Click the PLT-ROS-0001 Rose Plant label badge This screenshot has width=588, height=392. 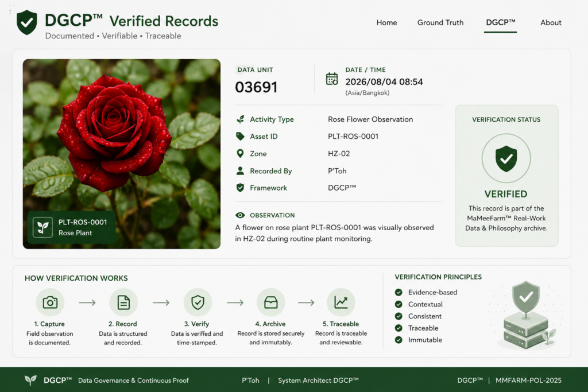71,227
